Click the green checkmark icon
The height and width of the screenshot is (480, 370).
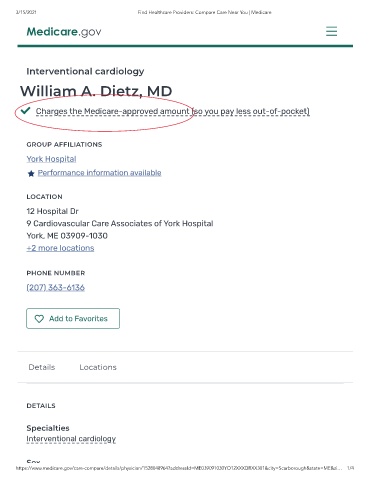click(x=26, y=110)
